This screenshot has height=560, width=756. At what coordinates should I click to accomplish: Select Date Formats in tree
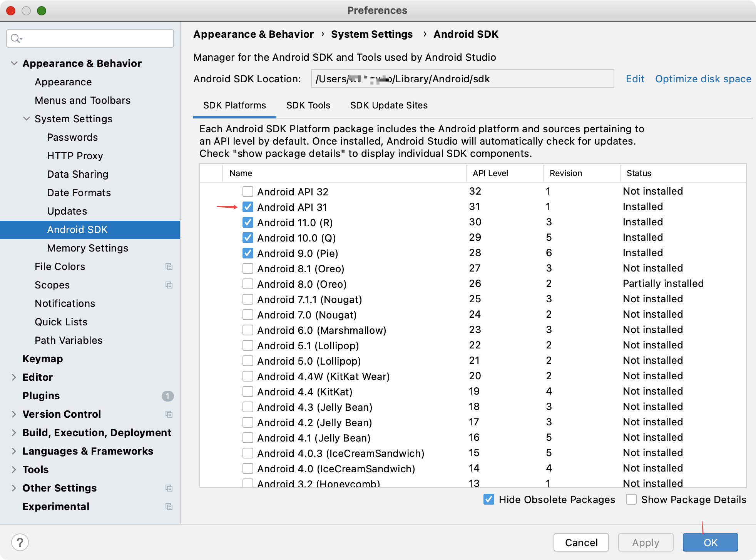[79, 193]
